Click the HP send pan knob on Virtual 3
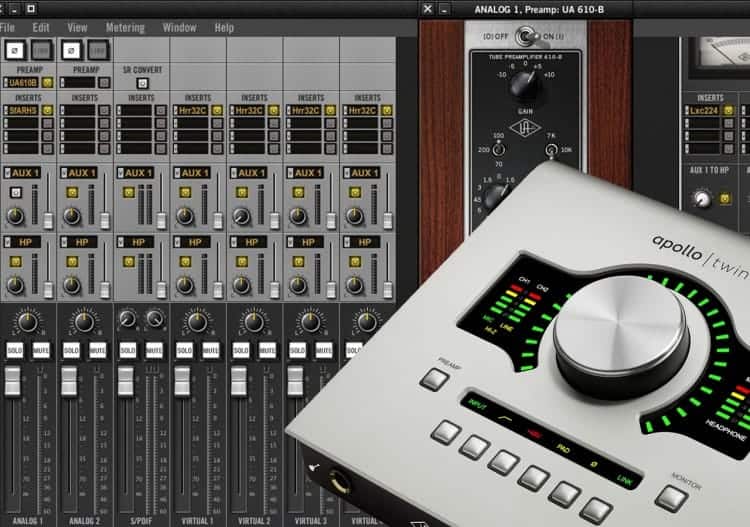Image resolution: width=750 pixels, height=527 pixels. point(298,285)
